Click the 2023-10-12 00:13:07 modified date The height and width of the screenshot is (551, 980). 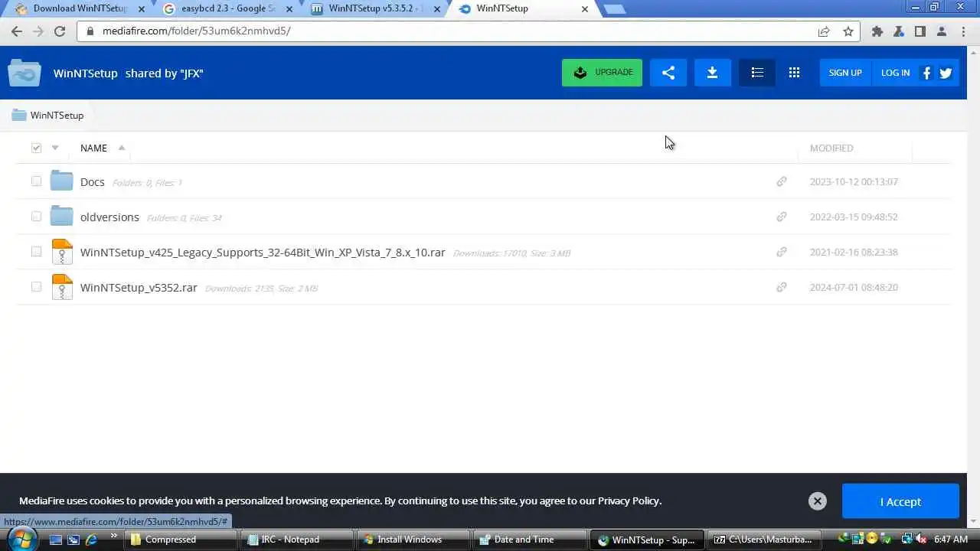(x=854, y=182)
